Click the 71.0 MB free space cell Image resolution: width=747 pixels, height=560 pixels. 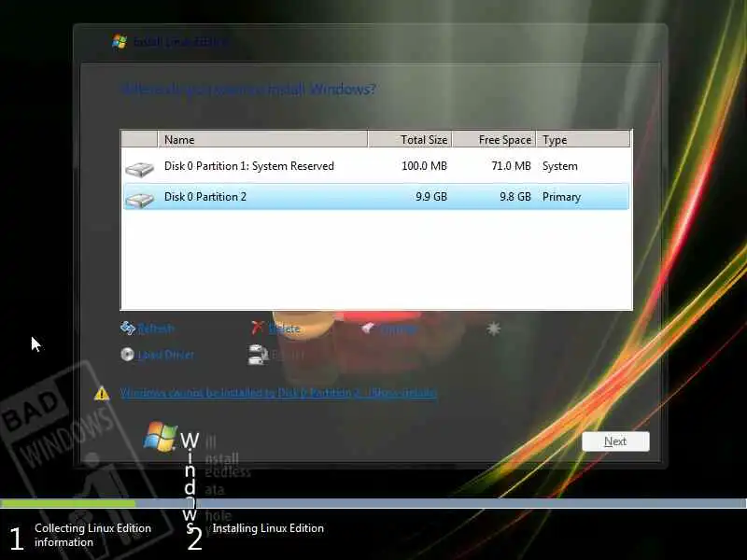coord(511,166)
